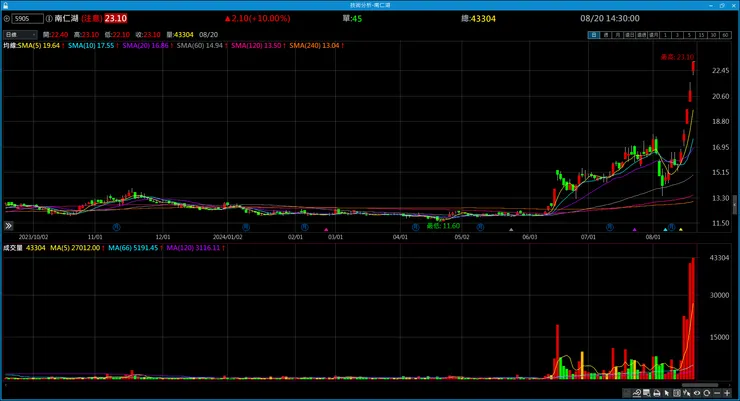Click the SMA(20) 16.86 indicator label

point(146,45)
